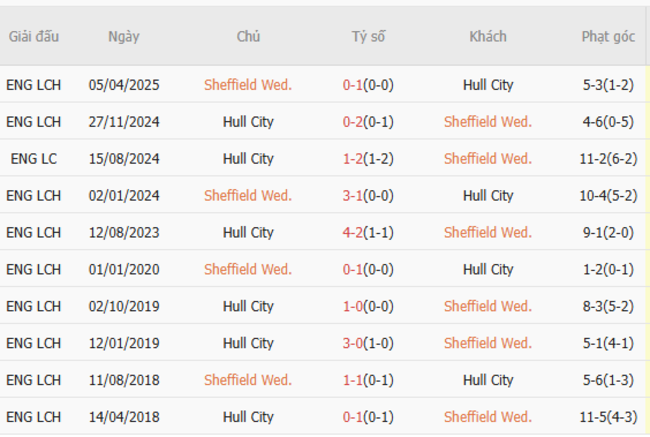Click the 4-2 score on 12/08/2023
This screenshot has width=650, height=437.
353,233
